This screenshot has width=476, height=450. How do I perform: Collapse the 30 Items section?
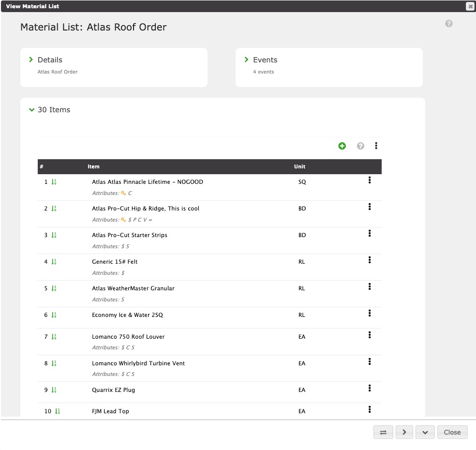tap(31, 110)
